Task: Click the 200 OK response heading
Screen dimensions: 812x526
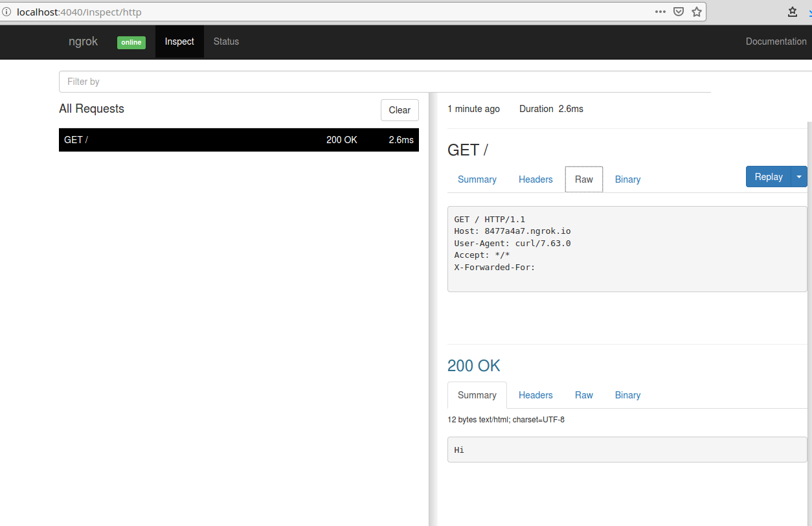Action: coord(474,366)
